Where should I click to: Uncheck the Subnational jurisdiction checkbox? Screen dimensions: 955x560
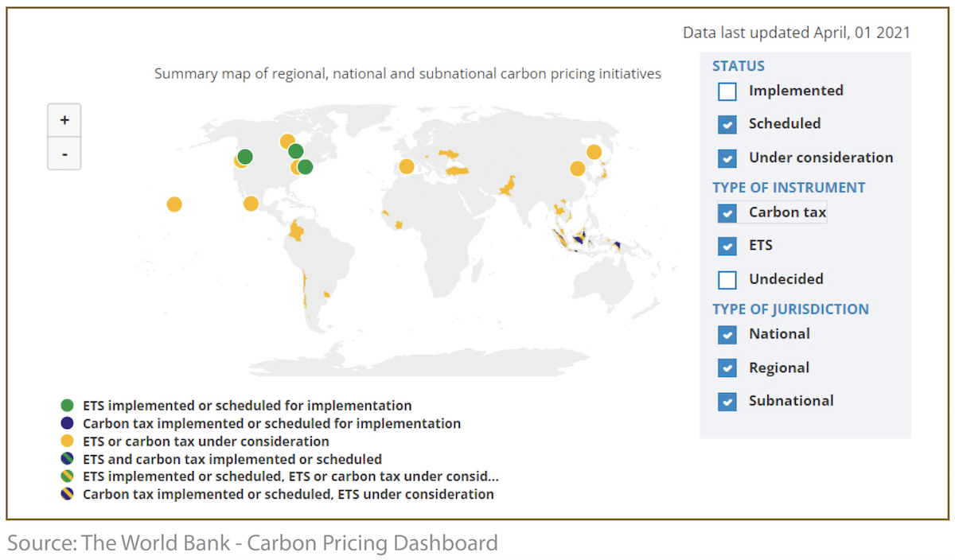[x=727, y=401]
